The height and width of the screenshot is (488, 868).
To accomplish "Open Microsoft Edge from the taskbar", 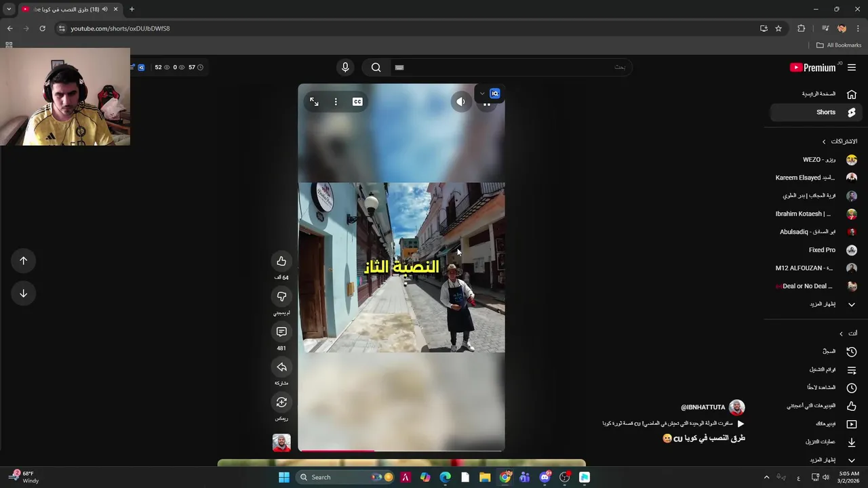I will [x=445, y=477].
